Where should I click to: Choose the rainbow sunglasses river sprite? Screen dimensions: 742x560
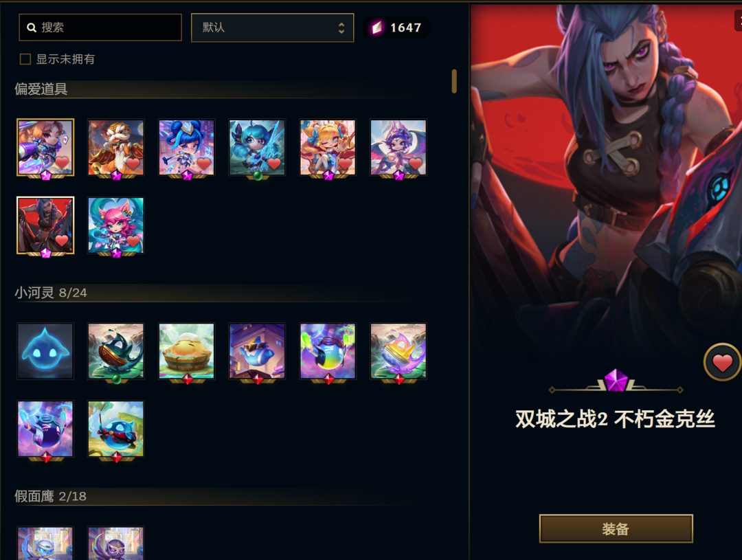coord(328,350)
